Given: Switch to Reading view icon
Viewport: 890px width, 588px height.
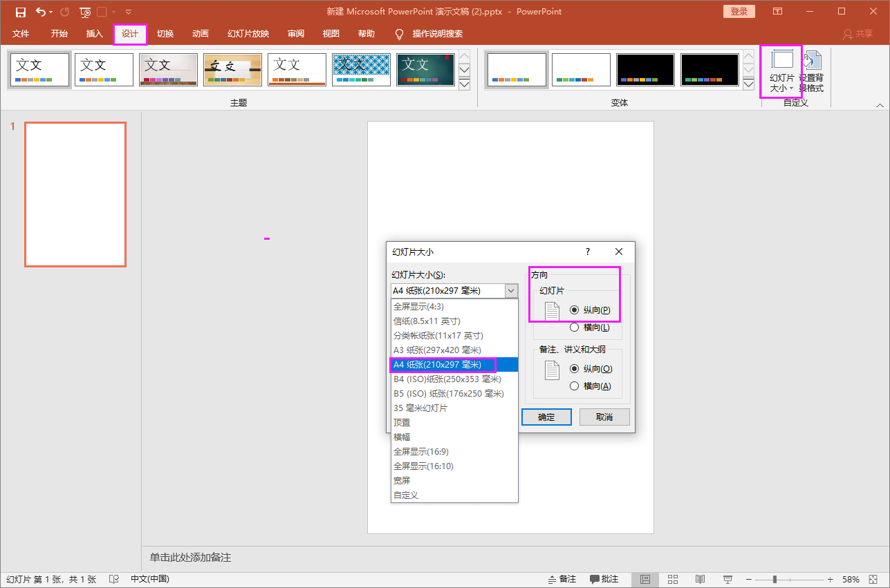Looking at the screenshot, I should (700, 579).
